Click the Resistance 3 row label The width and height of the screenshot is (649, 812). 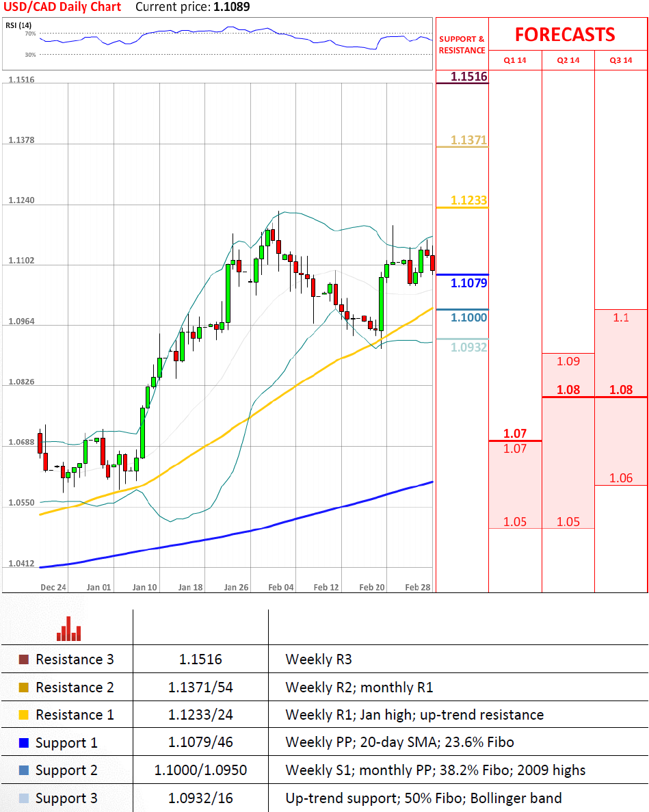pyautogui.click(x=75, y=659)
